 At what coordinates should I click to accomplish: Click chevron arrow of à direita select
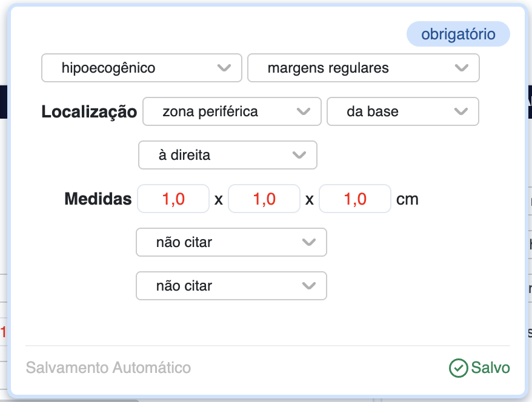299,155
